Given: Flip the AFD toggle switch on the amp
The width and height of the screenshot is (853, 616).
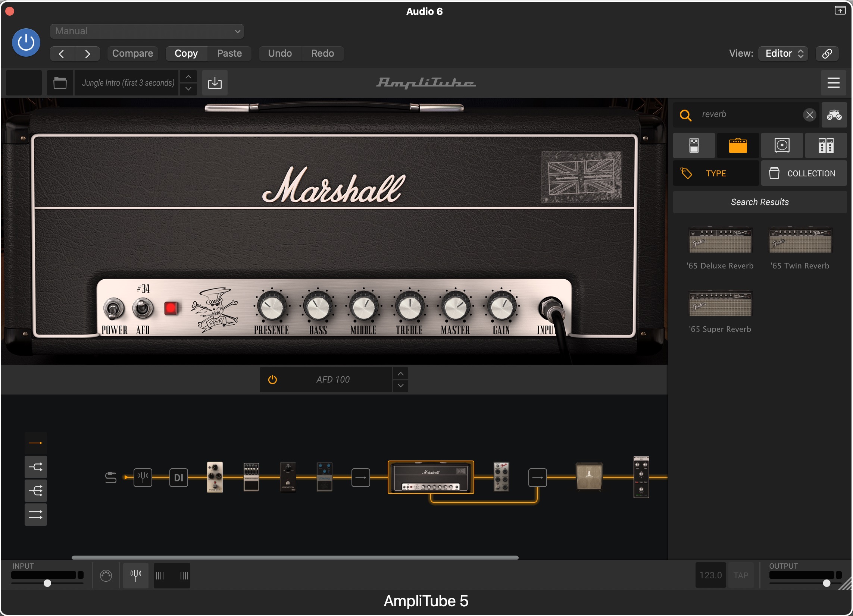Looking at the screenshot, I should click(x=143, y=308).
